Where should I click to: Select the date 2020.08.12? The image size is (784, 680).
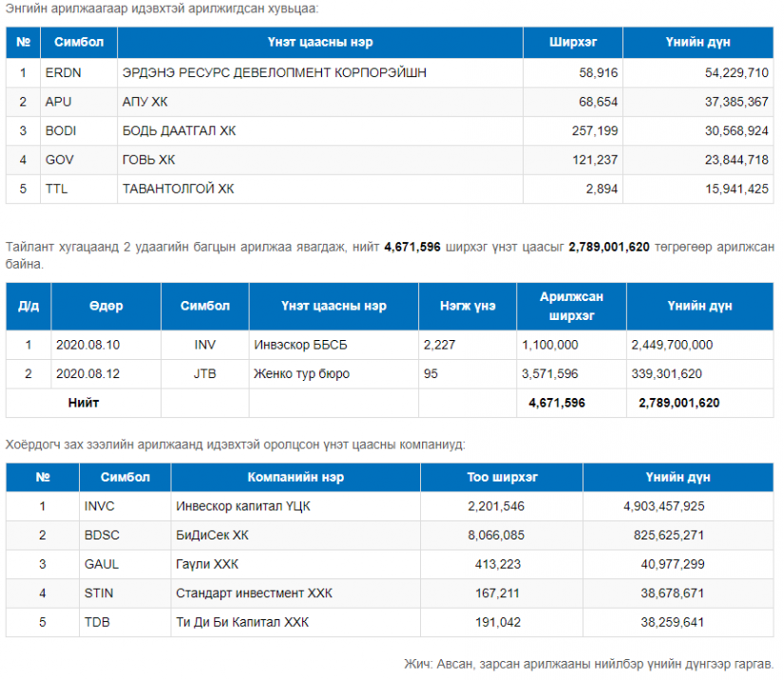click(x=88, y=374)
